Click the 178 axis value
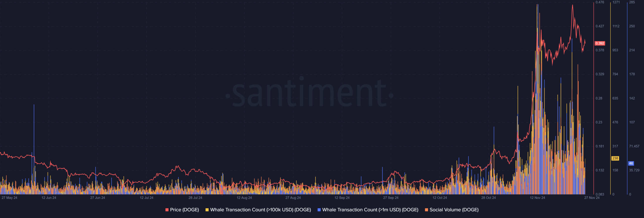This screenshot has width=644, height=218. [x=632, y=74]
